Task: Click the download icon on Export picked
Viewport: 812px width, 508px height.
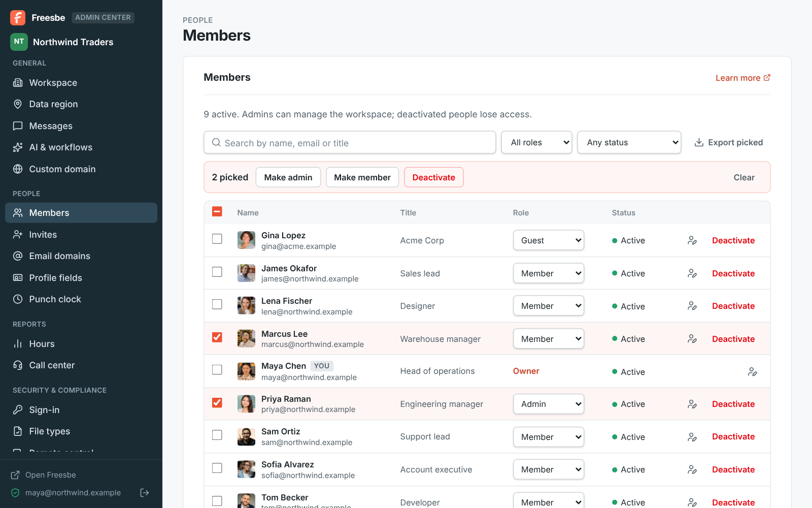Action: pyautogui.click(x=699, y=142)
